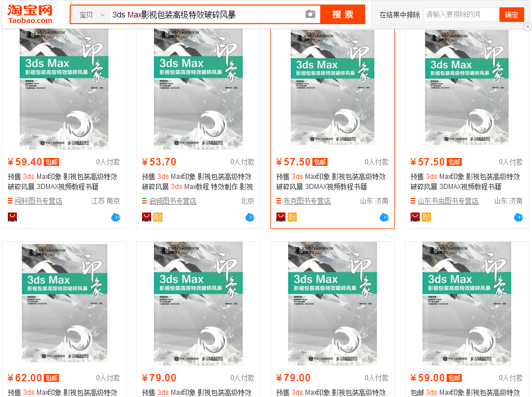Viewport: 532px width, 397px height.
Task: Open the 布克图书专营店 shop link
Action: [x=307, y=201]
